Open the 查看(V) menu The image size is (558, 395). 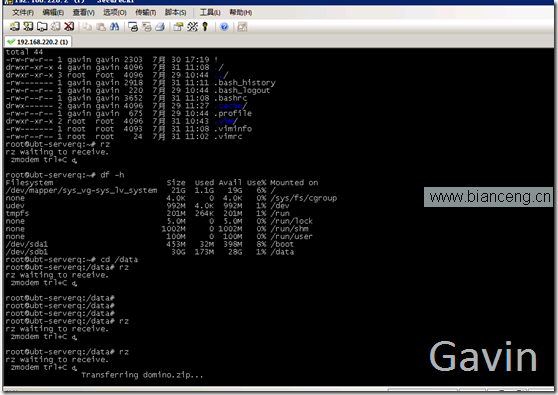84,12
